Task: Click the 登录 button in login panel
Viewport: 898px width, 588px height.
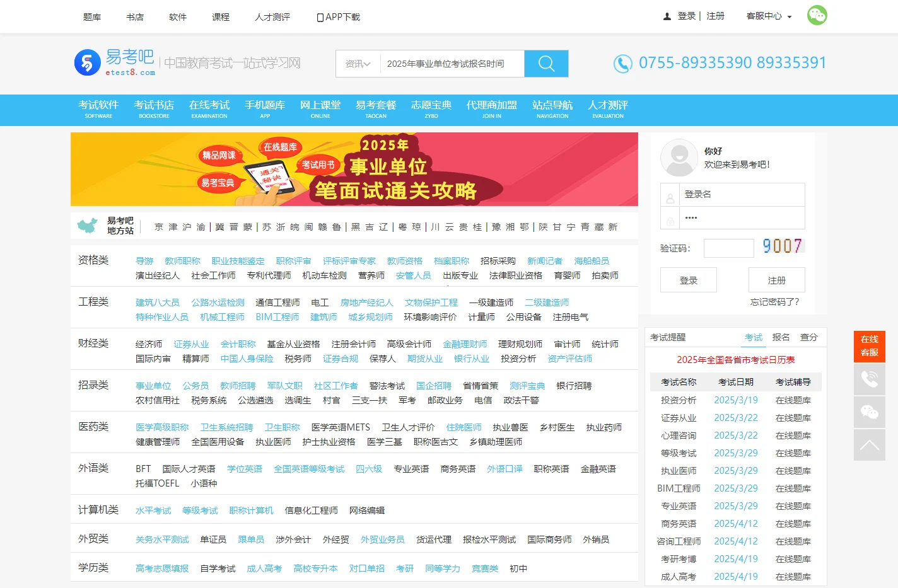Action: [x=689, y=280]
